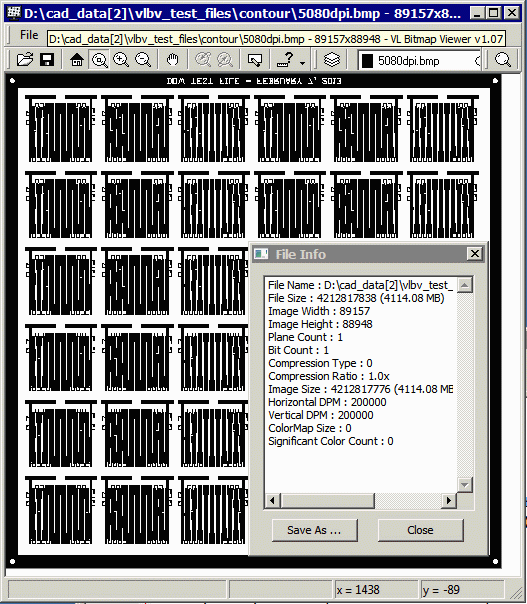This screenshot has width=527, height=604.
Task: Click the application icon in title bar
Action: [13, 13]
